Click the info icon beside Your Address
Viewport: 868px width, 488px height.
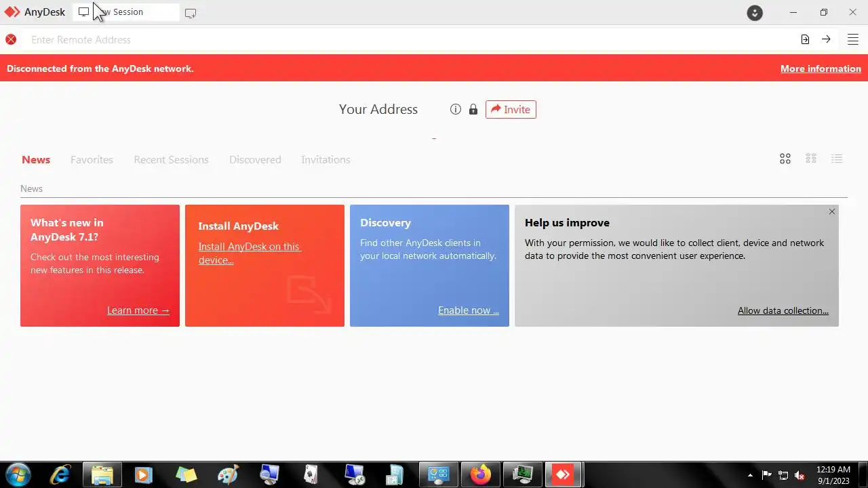click(x=456, y=109)
